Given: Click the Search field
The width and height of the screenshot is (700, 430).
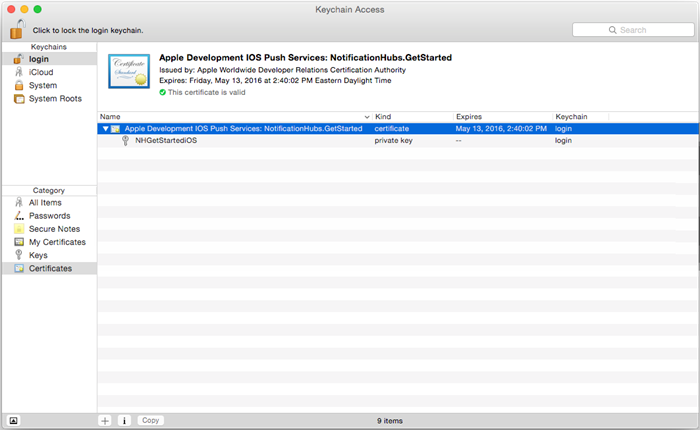Looking at the screenshot, I should (x=633, y=30).
